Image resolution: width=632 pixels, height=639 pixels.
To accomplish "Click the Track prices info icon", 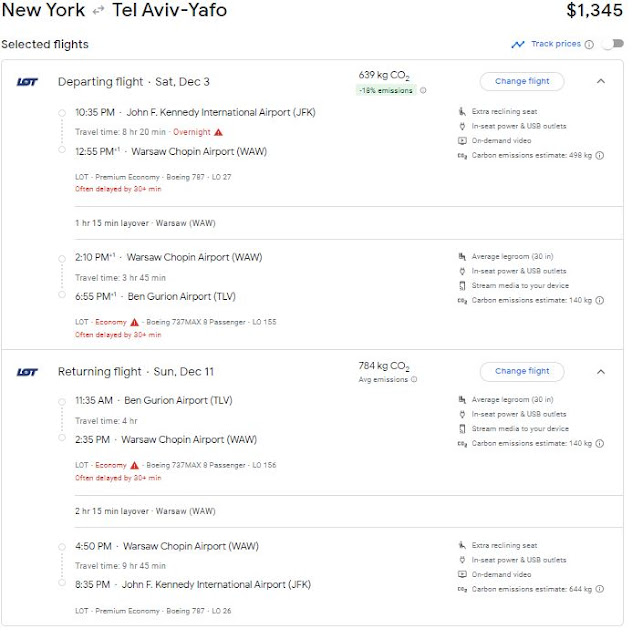I will point(590,44).
